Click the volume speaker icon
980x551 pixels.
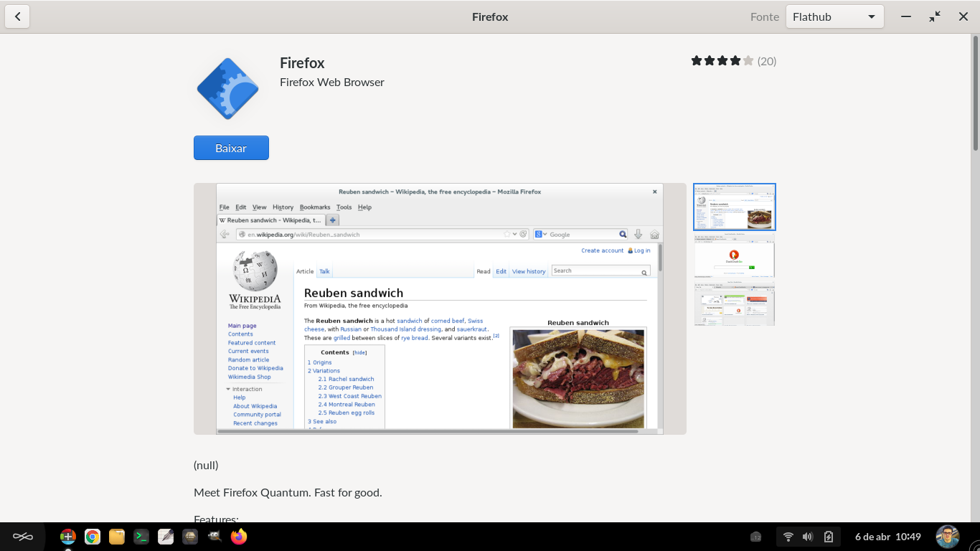[808, 537]
